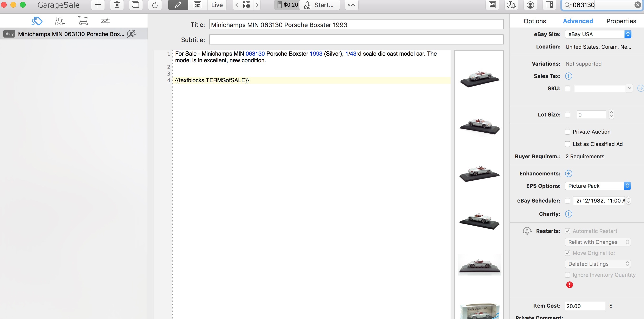This screenshot has height=319, width=644.
Task: Toggle the Move Original to checkbox
Action: coord(567,253)
